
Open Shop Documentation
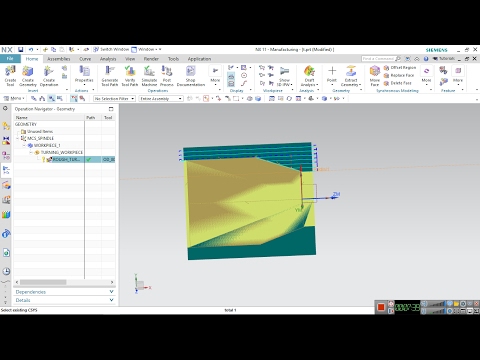click(x=191, y=75)
